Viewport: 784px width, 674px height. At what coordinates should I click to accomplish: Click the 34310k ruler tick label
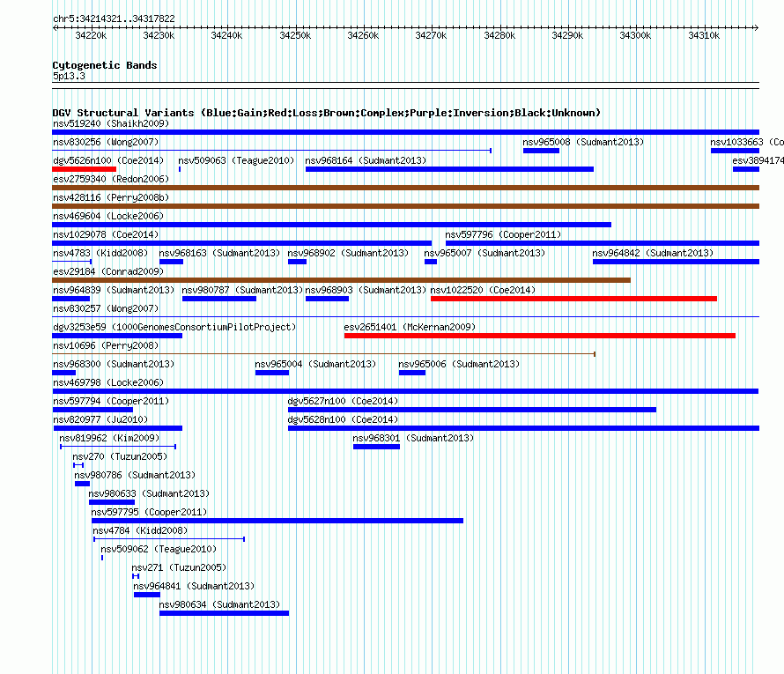coord(704,35)
